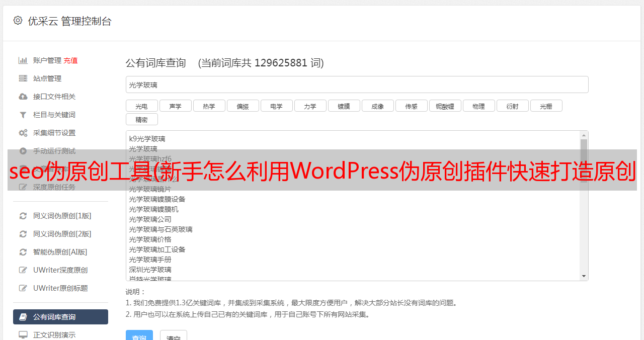This screenshot has width=644, height=340.
Task: Click the results list scrollbar down arrow
Action: [584, 276]
